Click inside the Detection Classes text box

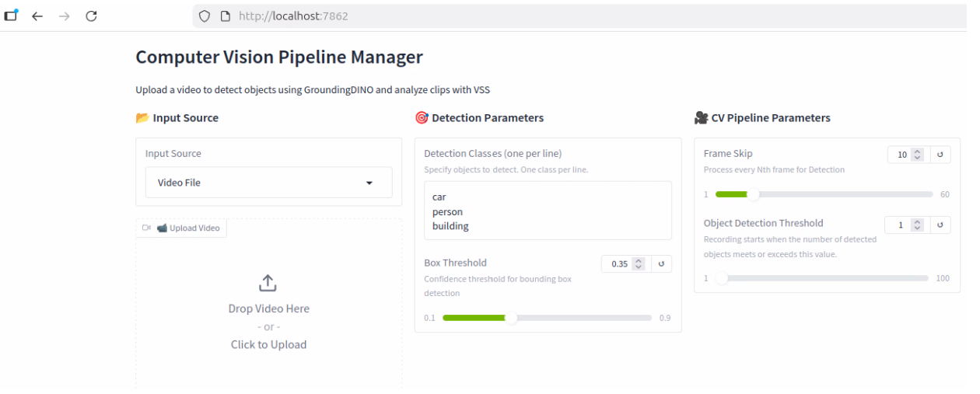[x=548, y=211]
